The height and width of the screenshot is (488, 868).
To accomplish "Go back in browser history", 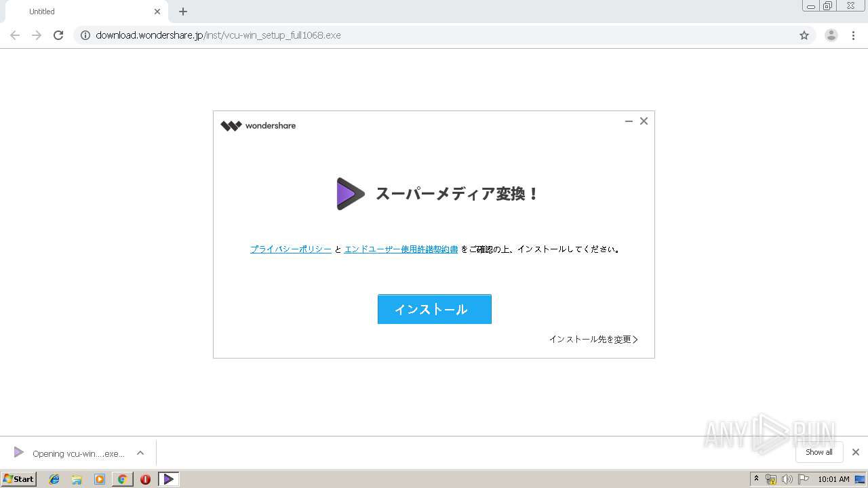I will (x=15, y=35).
